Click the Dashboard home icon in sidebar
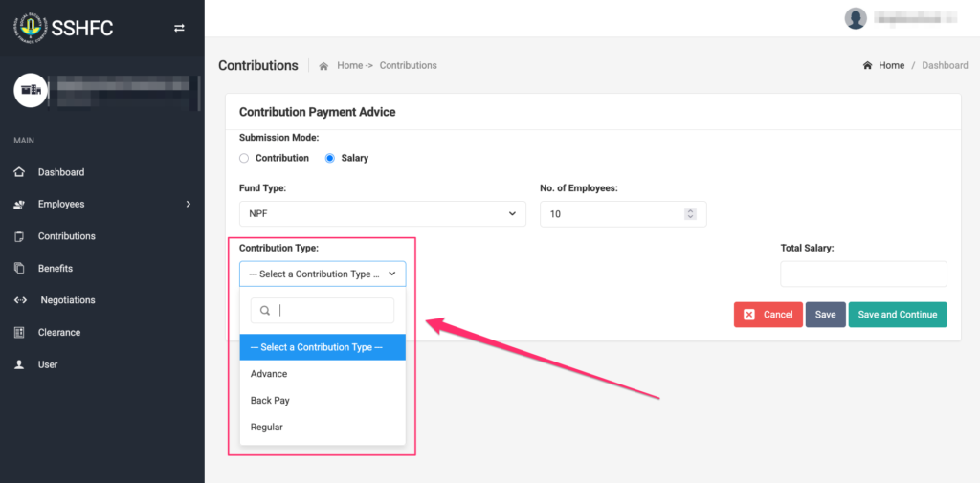The image size is (980, 483). (19, 172)
